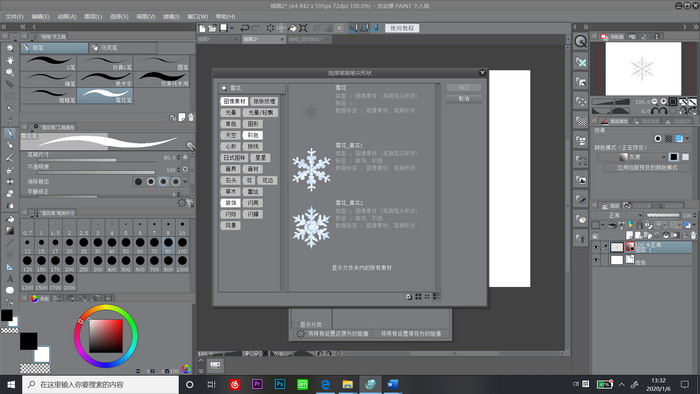The height and width of the screenshot is (394, 700).
Task: Toggle the 装饰 tag filter
Action: 230,203
